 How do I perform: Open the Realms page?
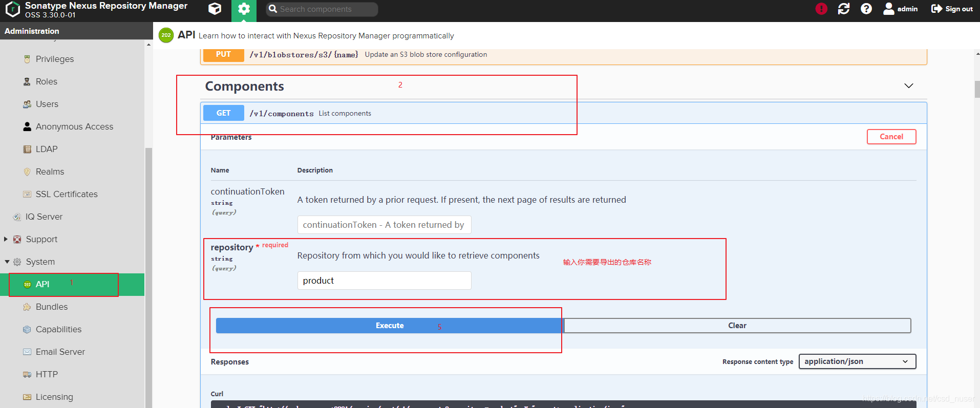coord(50,171)
